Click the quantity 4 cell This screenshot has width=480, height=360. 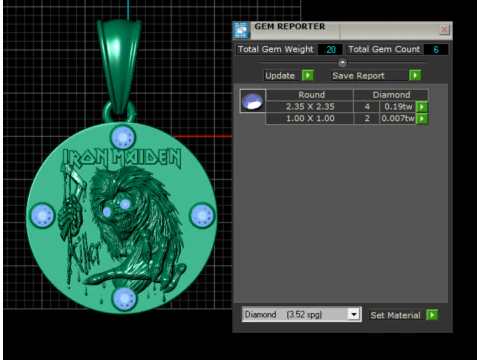pos(367,107)
